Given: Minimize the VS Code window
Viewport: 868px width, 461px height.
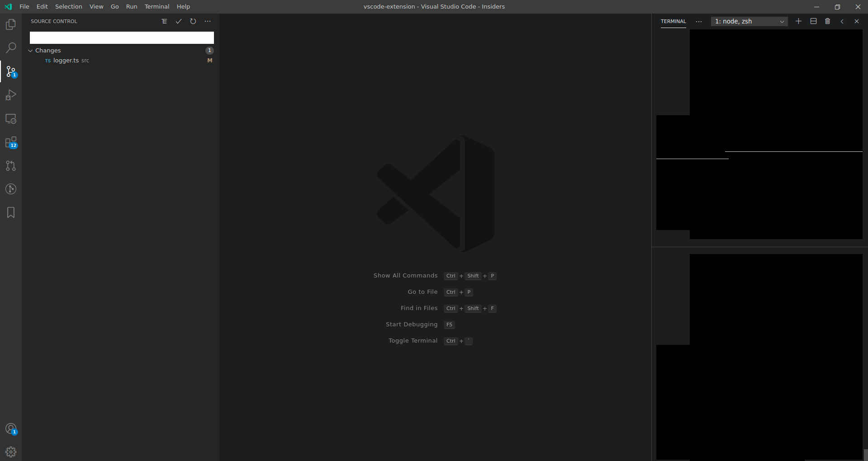Looking at the screenshot, I should [x=817, y=6].
